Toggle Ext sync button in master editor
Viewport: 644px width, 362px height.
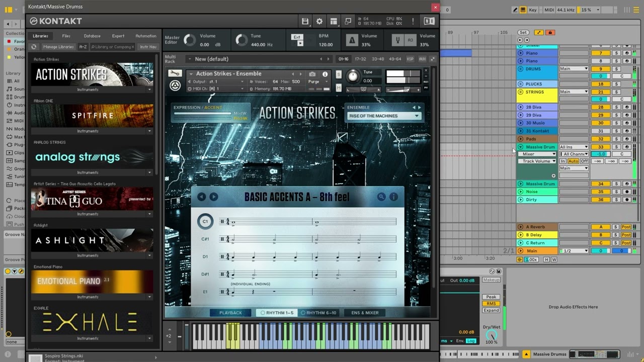click(297, 37)
